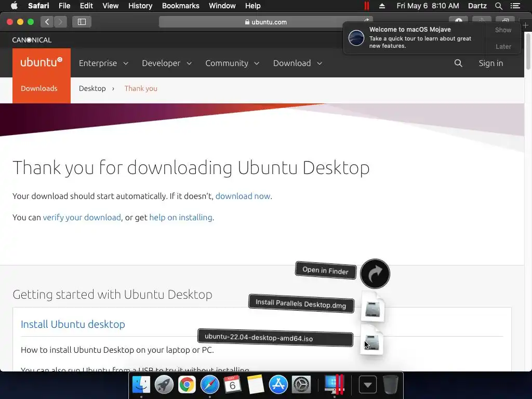Expand the Enterprise dropdown

[x=103, y=63]
